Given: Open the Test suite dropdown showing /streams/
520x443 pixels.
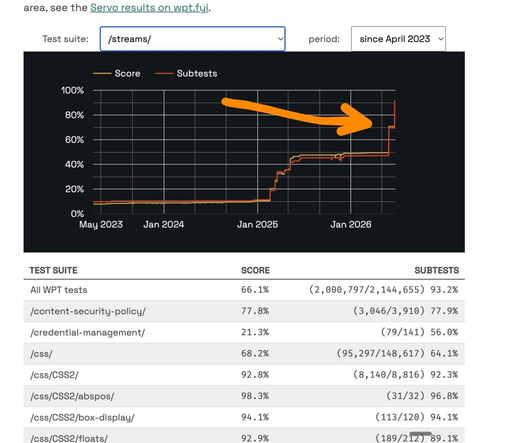Looking at the screenshot, I should tap(193, 39).
